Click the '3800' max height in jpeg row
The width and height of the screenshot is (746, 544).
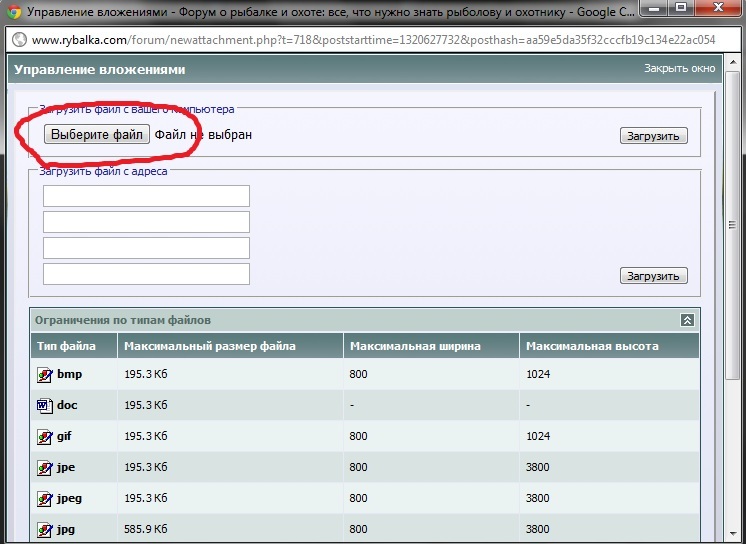pyautogui.click(x=538, y=498)
